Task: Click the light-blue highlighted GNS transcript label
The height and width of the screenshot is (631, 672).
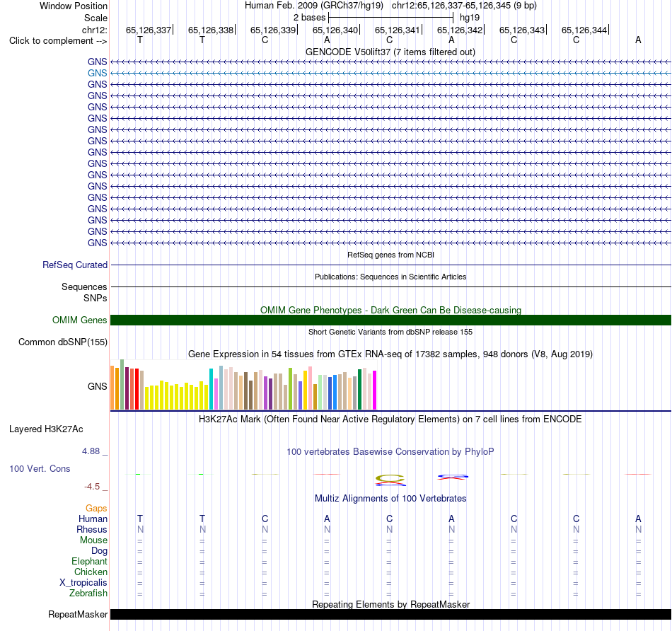Action: pyautogui.click(x=98, y=74)
